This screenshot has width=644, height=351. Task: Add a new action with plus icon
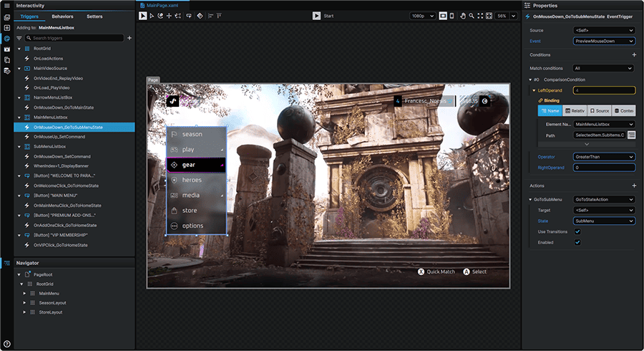tap(634, 186)
